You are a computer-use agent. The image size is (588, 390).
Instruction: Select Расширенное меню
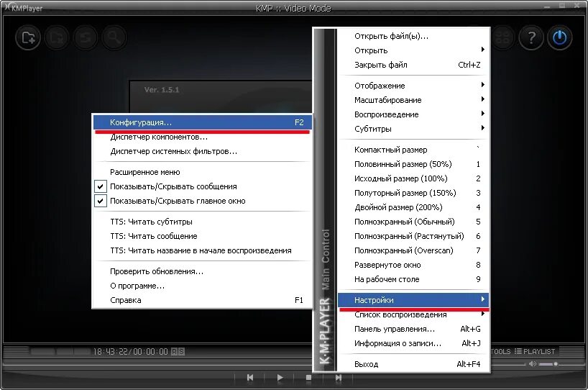(202, 172)
